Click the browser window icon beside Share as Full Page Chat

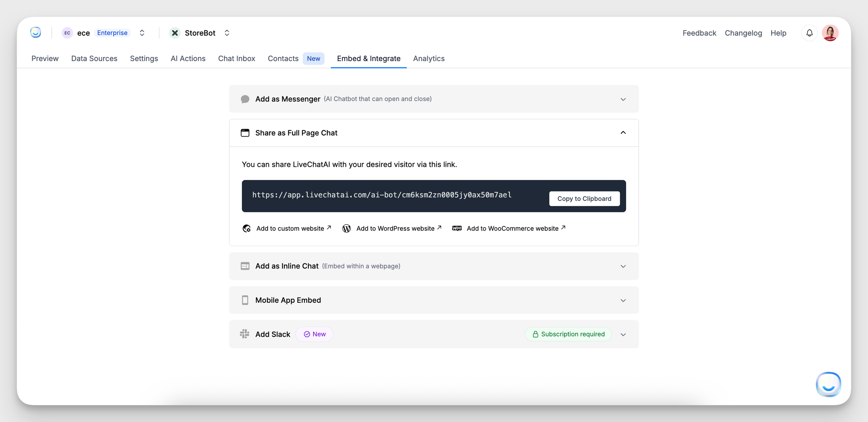(x=245, y=133)
